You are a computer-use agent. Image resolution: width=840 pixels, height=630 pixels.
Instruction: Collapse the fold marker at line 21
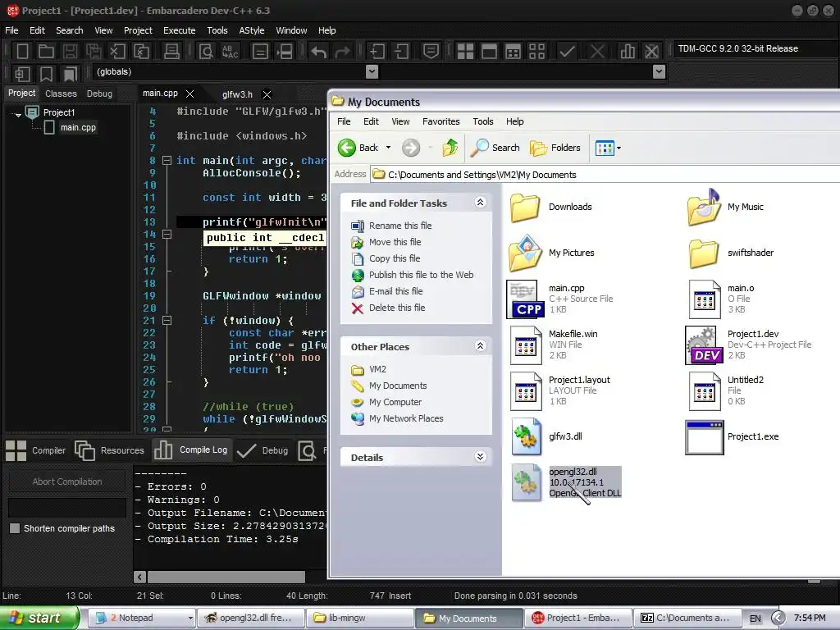[167, 321]
